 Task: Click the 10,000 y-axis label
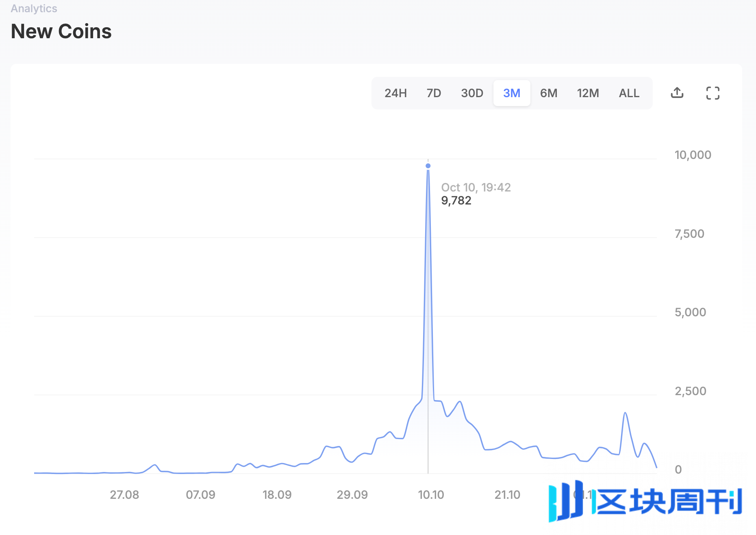(x=693, y=155)
